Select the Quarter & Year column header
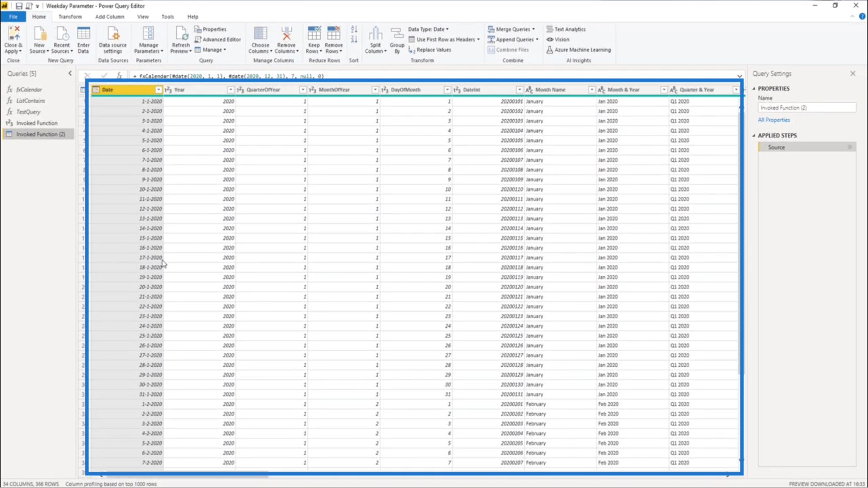Image resolution: width=868 pixels, height=488 pixels. [705, 90]
